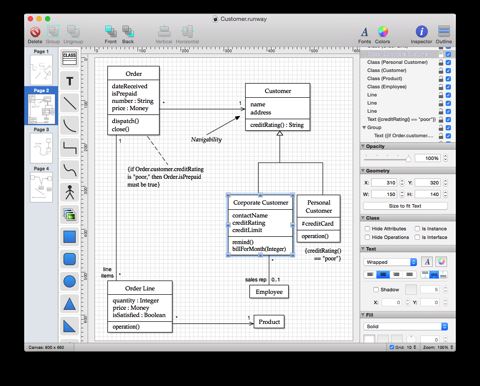Pick the straight Line tool
This screenshot has width=480, height=386.
(69, 103)
